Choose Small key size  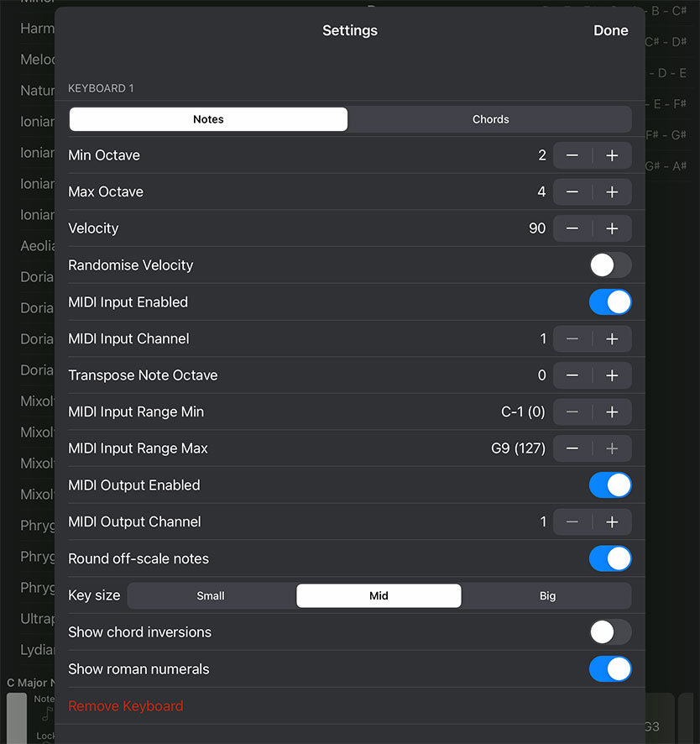(212, 595)
